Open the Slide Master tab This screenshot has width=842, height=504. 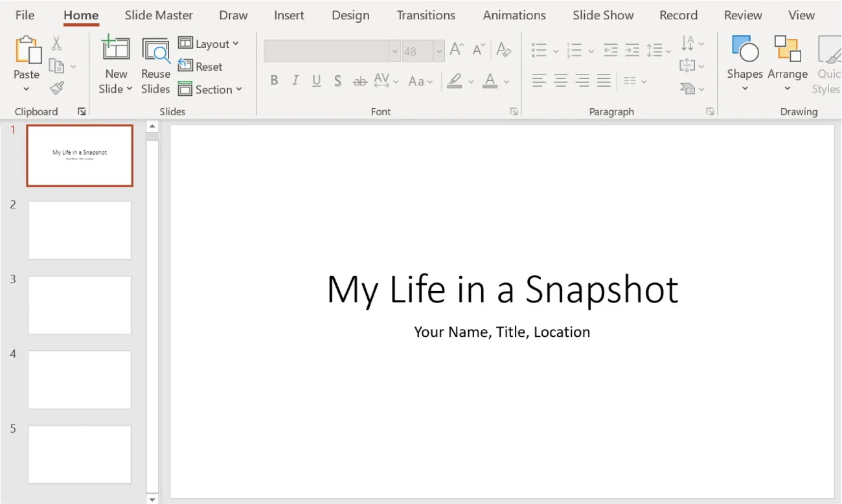click(159, 15)
